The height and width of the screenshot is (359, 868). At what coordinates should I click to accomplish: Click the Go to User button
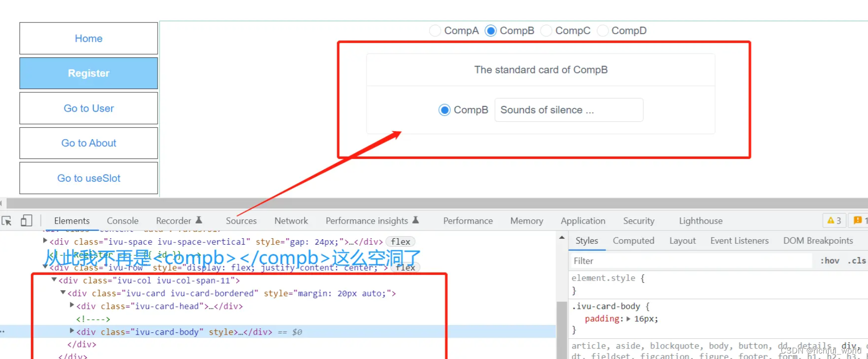(89, 108)
